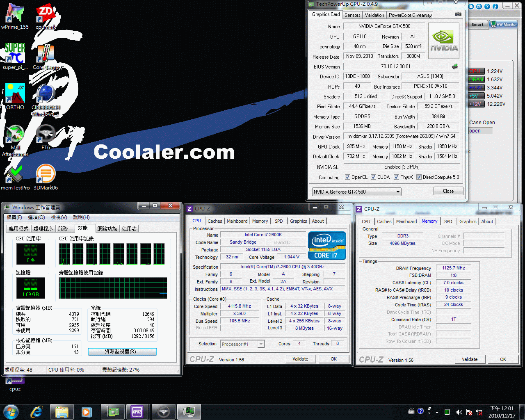This screenshot has width=525, height=420.
Task: Select the Smart tab in ET6
Action: (477, 25)
